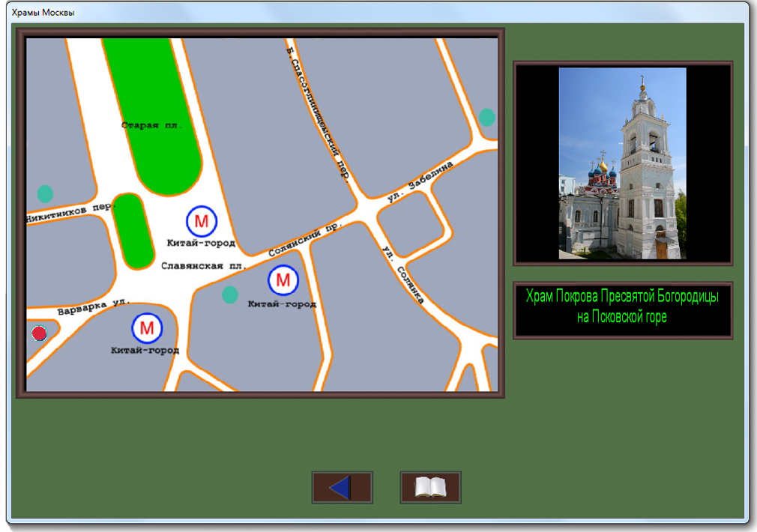Click the blue back arrow button
Viewport: 757px width, 532px height.
coord(342,487)
